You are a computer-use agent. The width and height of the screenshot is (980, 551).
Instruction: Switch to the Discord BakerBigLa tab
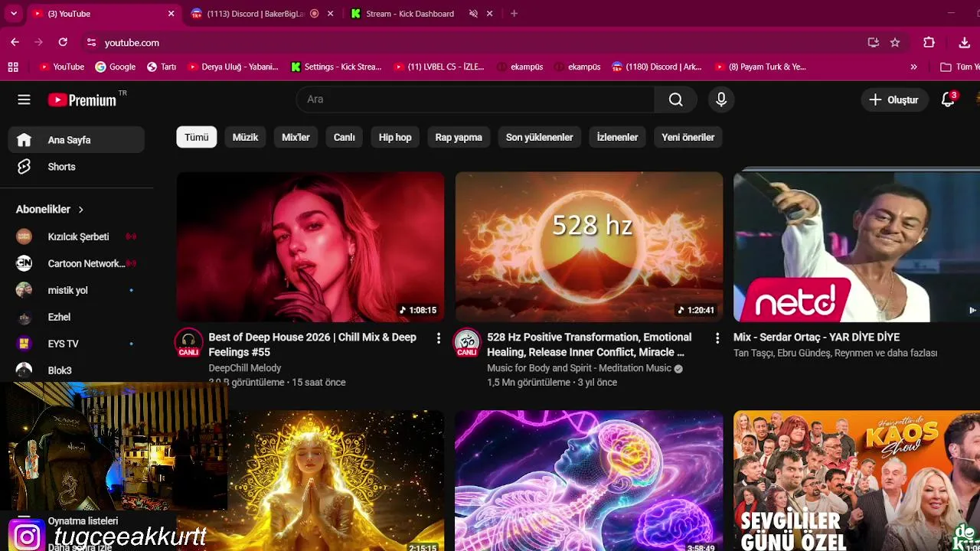263,14
